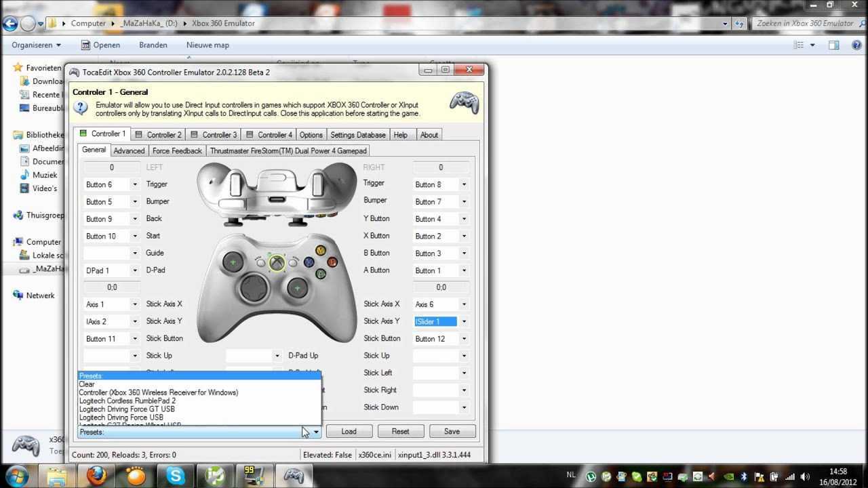
Task: Select Logitech Cordless RumblePad 2 preset
Action: click(199, 401)
